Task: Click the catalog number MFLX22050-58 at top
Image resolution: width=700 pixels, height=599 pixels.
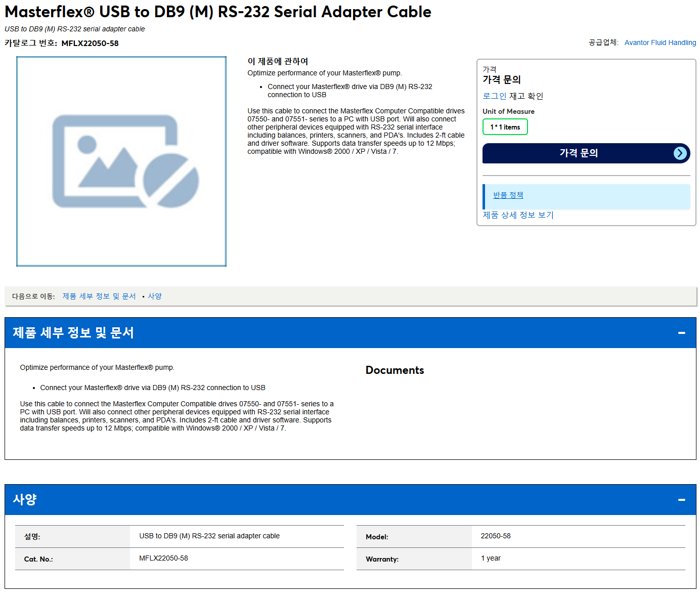Action: pos(90,44)
